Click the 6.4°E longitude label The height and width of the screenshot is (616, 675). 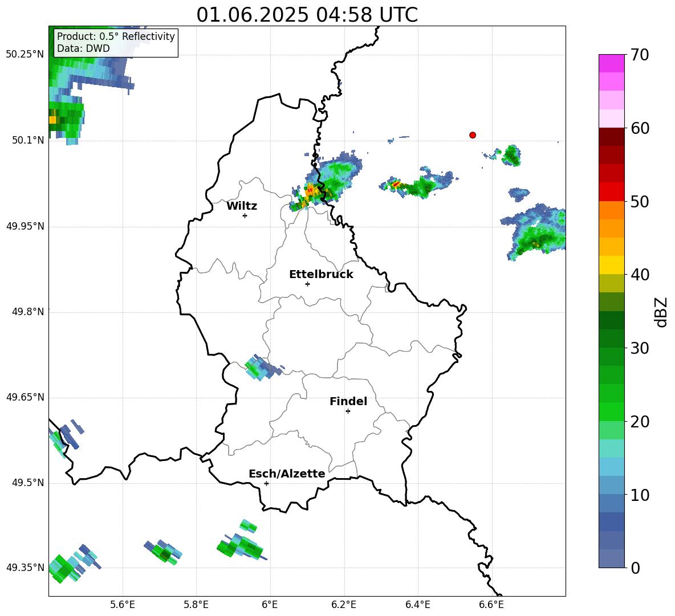tap(417, 605)
